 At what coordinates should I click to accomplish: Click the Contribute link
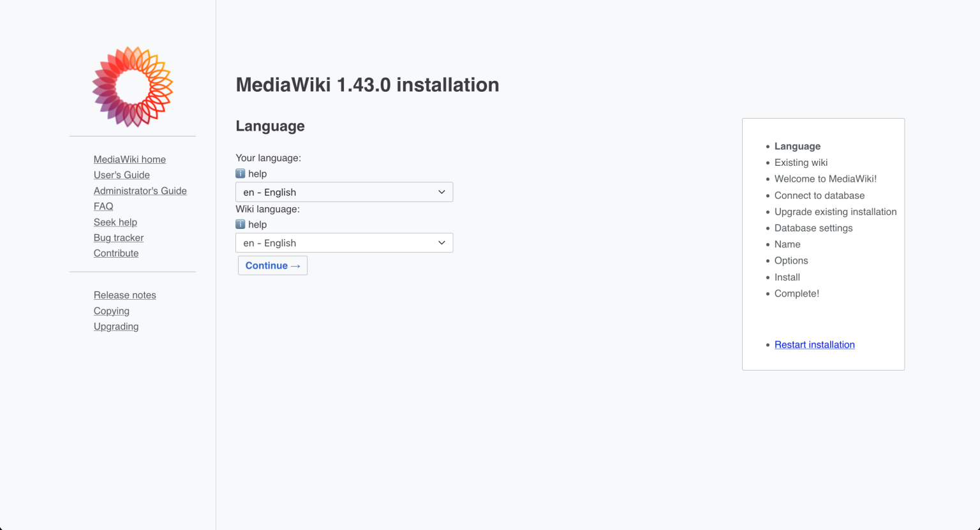pos(115,253)
